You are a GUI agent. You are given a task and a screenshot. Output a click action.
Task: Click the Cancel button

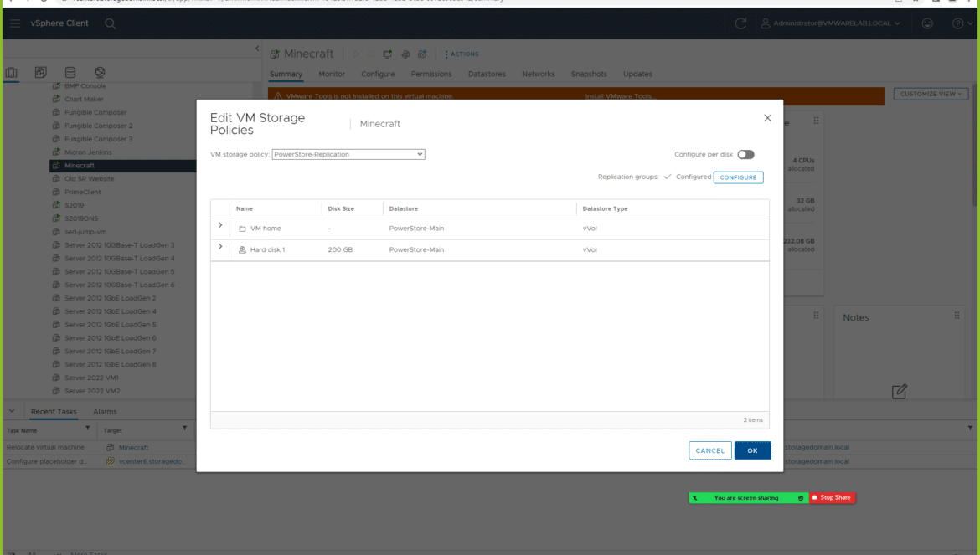[710, 450]
